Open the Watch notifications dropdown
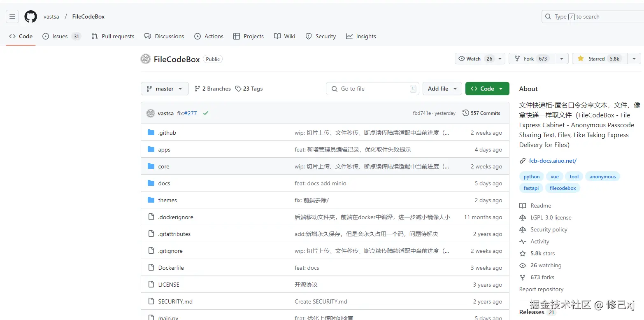Viewport: 644px width, 320px height. click(x=480, y=58)
